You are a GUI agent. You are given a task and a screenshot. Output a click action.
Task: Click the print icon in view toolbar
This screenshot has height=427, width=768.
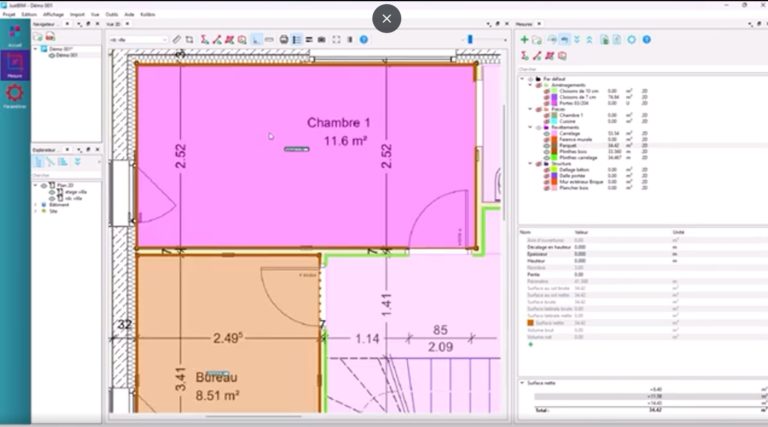284,40
